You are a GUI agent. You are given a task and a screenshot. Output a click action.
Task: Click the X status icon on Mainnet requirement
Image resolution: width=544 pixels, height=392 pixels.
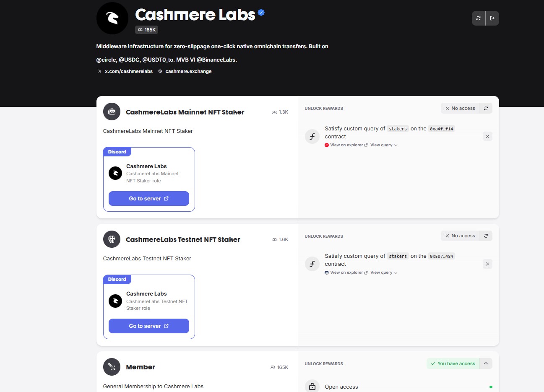click(x=487, y=136)
